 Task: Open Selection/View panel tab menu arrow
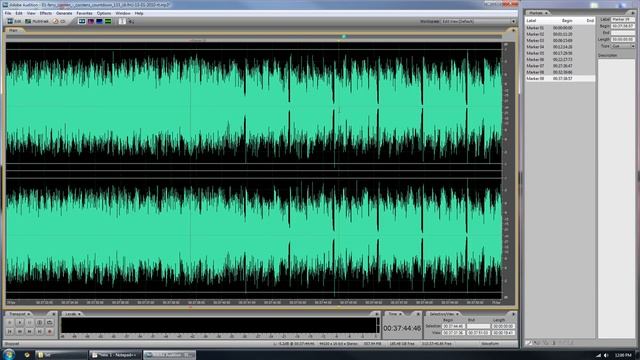457,314
